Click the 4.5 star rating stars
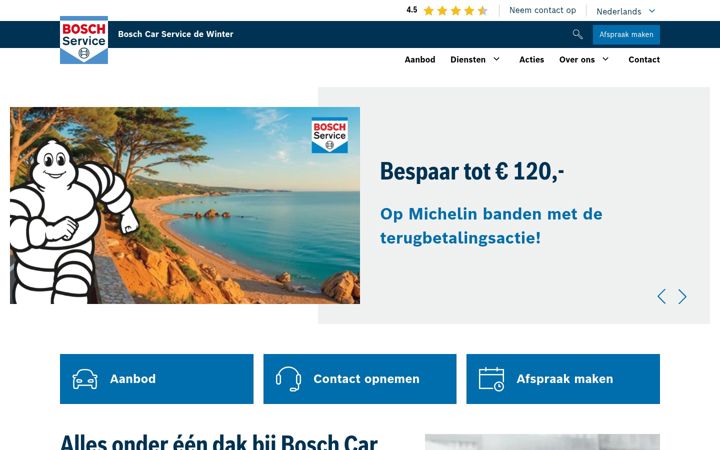 coord(455,11)
